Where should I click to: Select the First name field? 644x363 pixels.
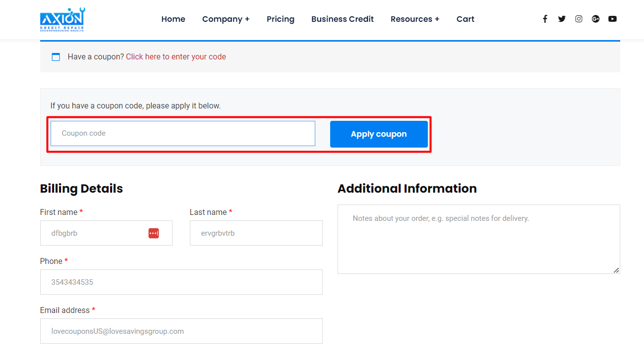(x=106, y=233)
